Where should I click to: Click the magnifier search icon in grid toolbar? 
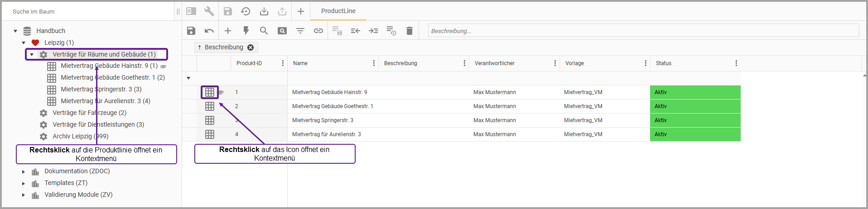pos(264,31)
